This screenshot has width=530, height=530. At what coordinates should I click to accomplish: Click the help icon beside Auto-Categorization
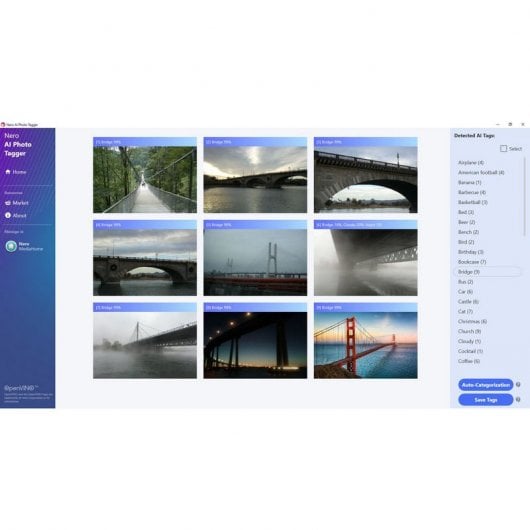[518, 385]
